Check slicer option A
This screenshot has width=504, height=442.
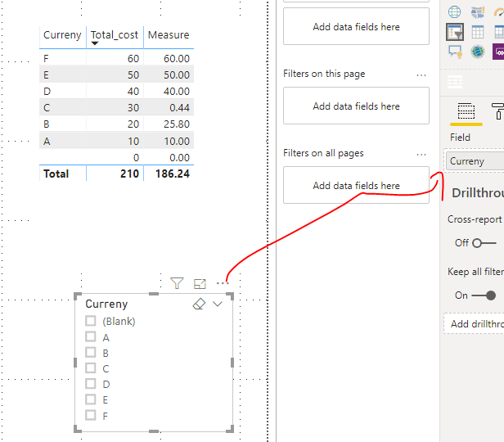[x=91, y=336]
